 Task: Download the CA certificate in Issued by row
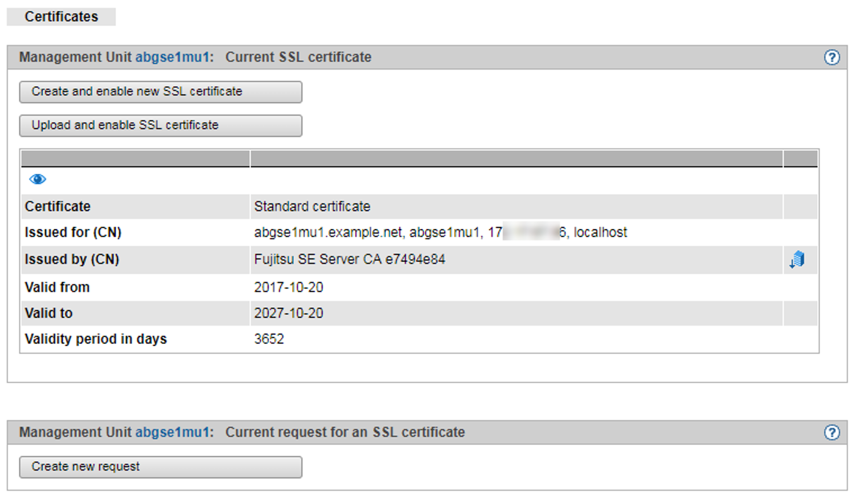click(x=797, y=259)
